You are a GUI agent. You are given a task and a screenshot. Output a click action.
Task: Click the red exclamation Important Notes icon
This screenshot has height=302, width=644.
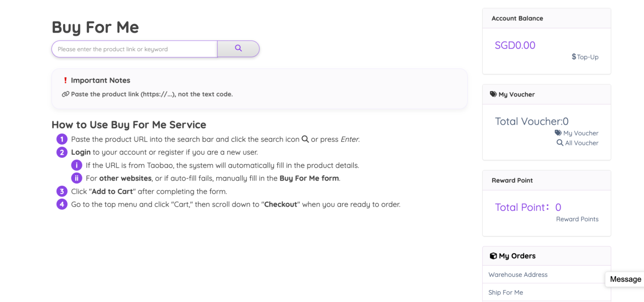[65, 80]
